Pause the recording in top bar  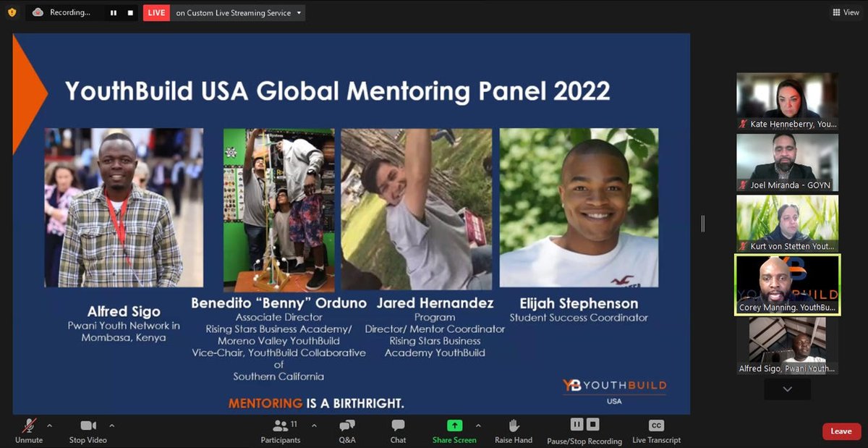click(x=114, y=12)
